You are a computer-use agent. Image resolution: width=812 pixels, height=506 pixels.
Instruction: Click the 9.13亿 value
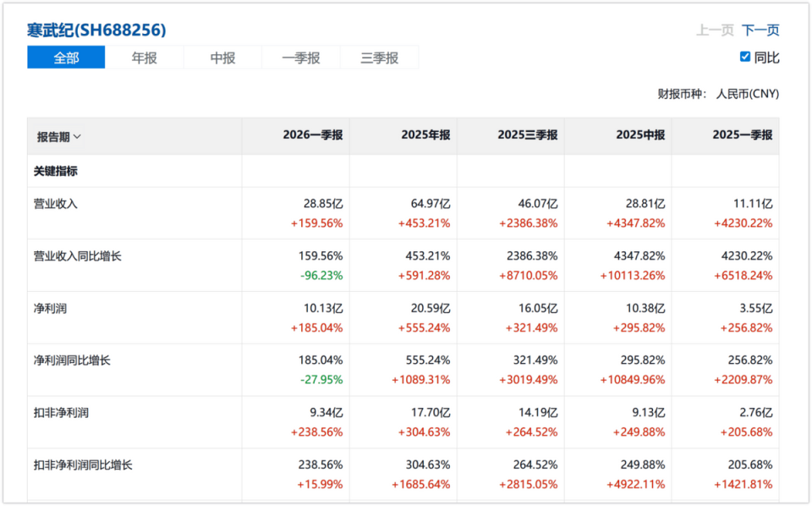point(649,413)
